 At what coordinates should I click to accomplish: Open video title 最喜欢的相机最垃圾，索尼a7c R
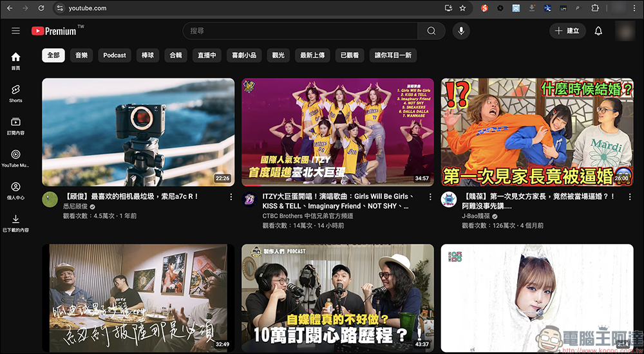(x=131, y=197)
